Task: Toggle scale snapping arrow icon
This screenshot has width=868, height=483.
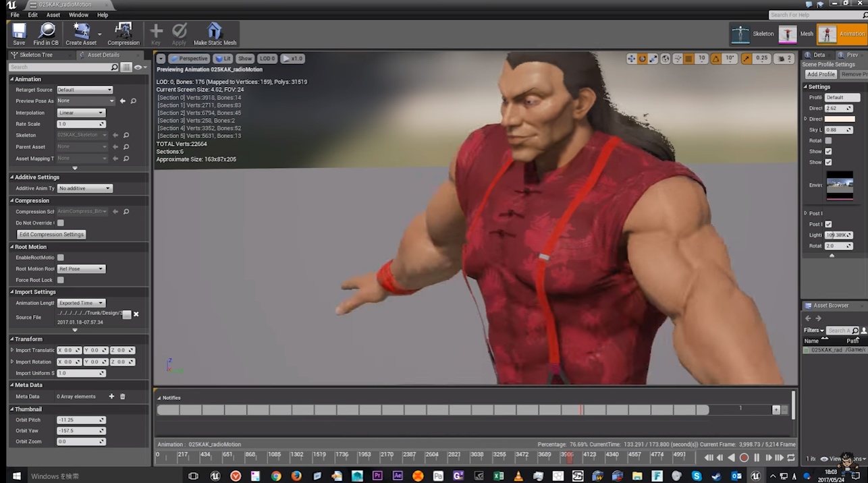Action: pos(747,59)
